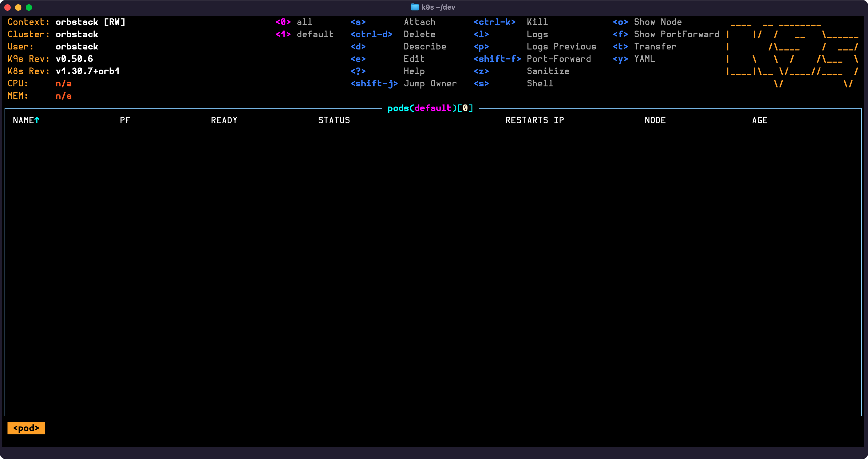Click the NAME column sort arrow

[x=37, y=120]
